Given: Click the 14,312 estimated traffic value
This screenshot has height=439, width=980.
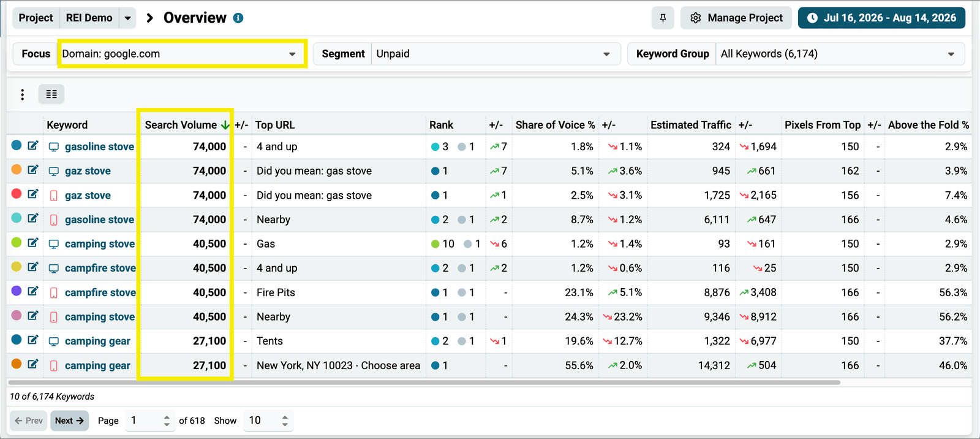Looking at the screenshot, I should coord(714,365).
